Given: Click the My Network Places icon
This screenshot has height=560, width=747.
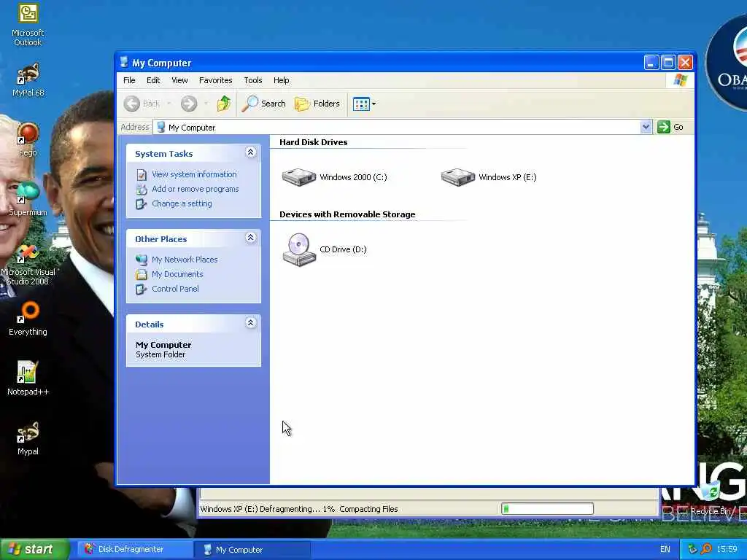Looking at the screenshot, I should coord(142,260).
